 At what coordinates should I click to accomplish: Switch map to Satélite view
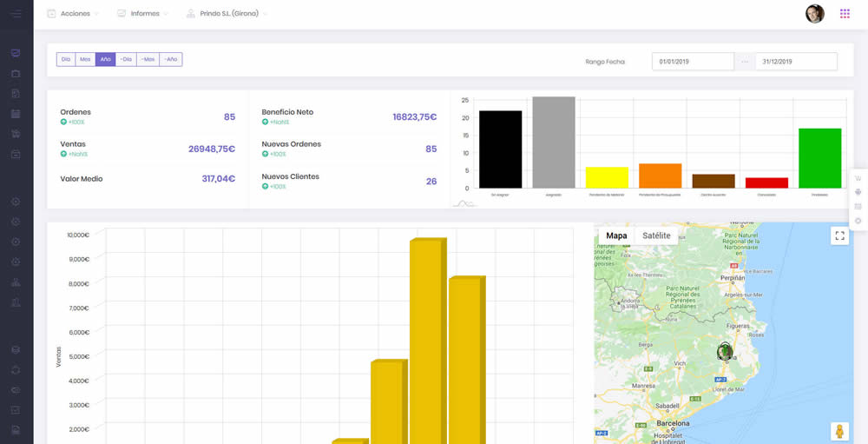coord(656,235)
